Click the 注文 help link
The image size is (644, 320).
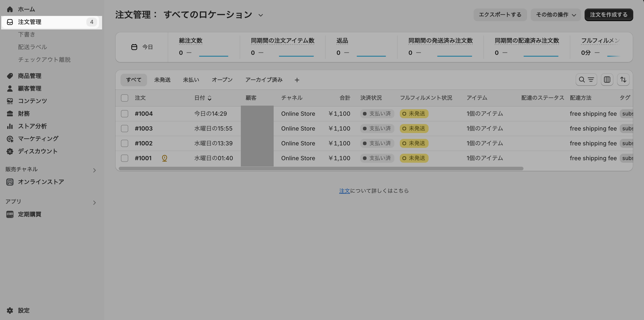point(344,191)
